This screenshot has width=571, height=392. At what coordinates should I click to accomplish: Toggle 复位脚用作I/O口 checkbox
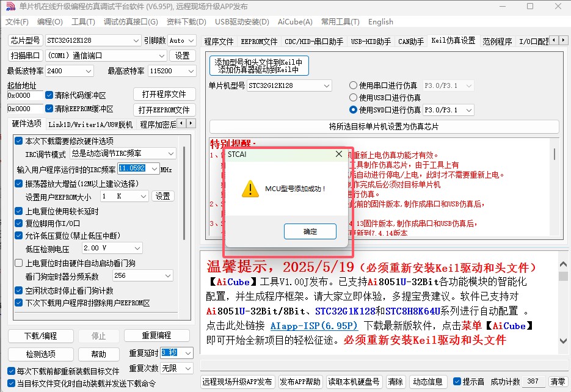[18, 223]
